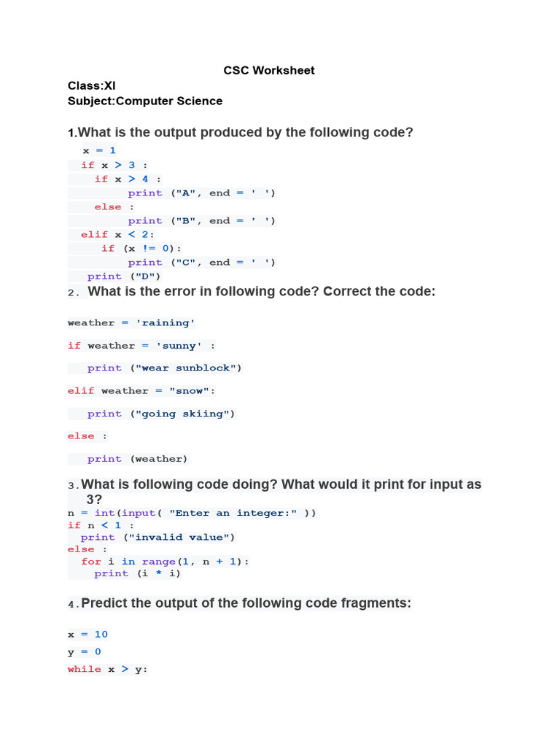560x747 pixels.
Task: Click the print (weather) code line
Action: click(137, 459)
